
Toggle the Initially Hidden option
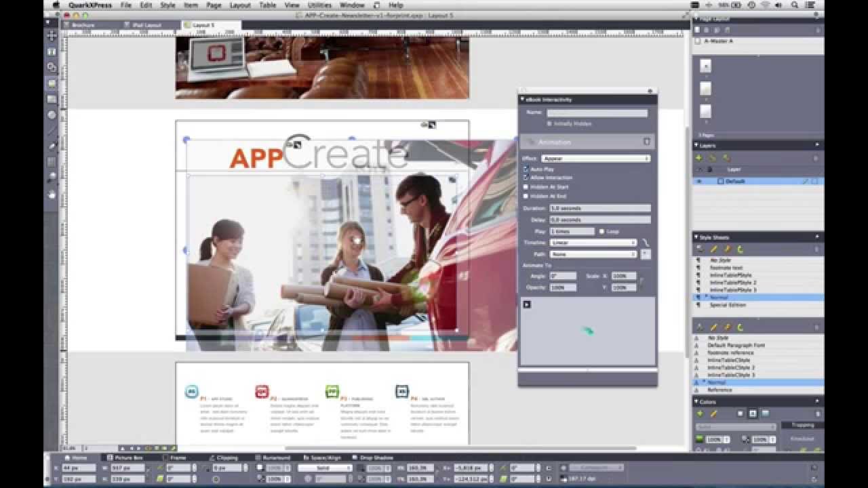(549, 123)
